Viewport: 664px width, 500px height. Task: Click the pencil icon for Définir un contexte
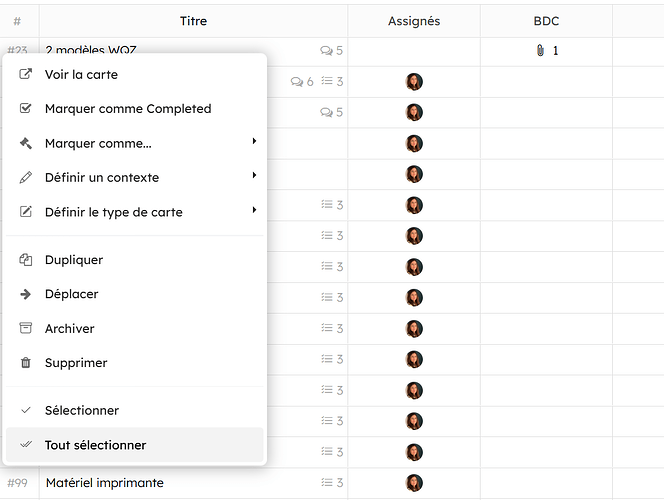[26, 177]
